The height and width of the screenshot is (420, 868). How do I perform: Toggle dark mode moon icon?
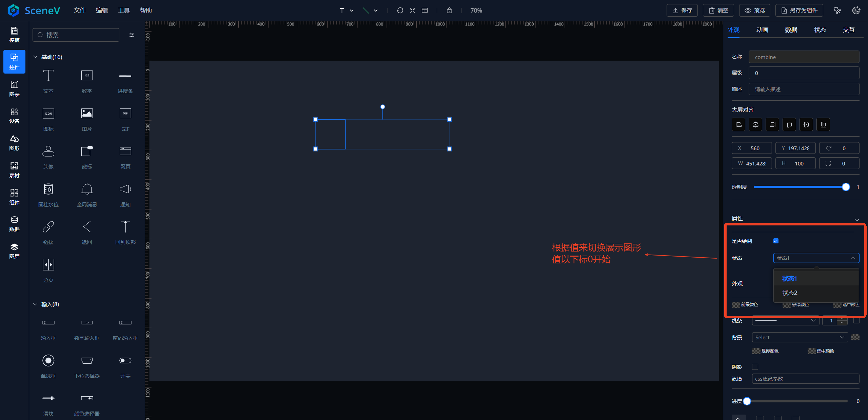856,11
